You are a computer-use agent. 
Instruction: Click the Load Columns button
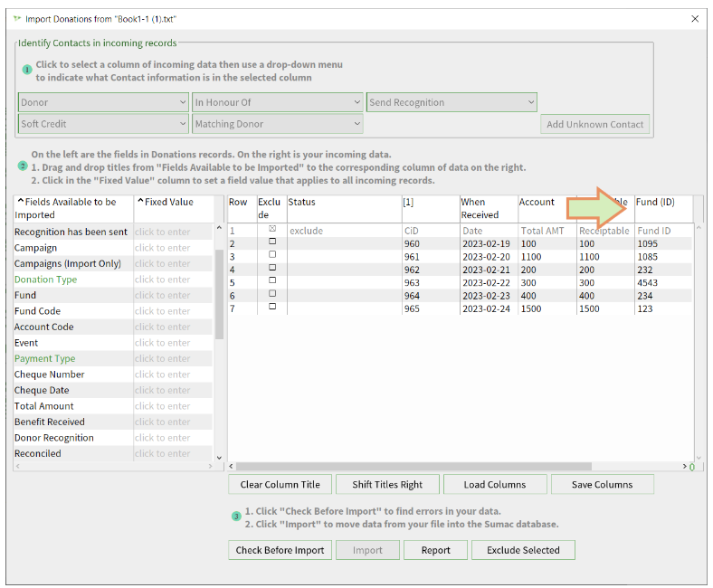point(495,484)
